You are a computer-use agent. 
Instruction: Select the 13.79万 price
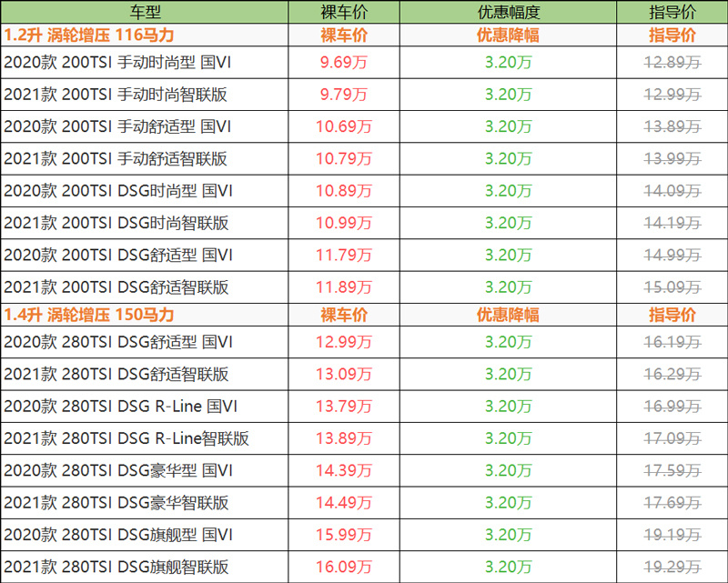coord(344,407)
